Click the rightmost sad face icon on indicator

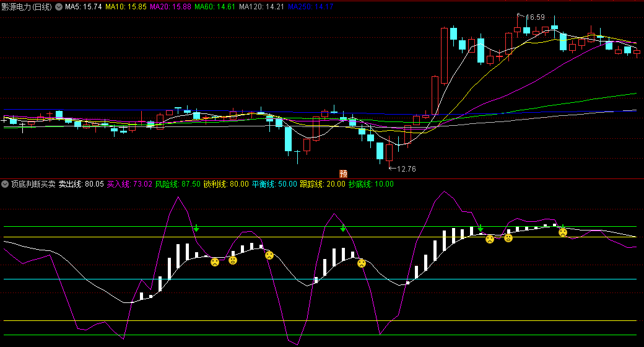(563, 232)
